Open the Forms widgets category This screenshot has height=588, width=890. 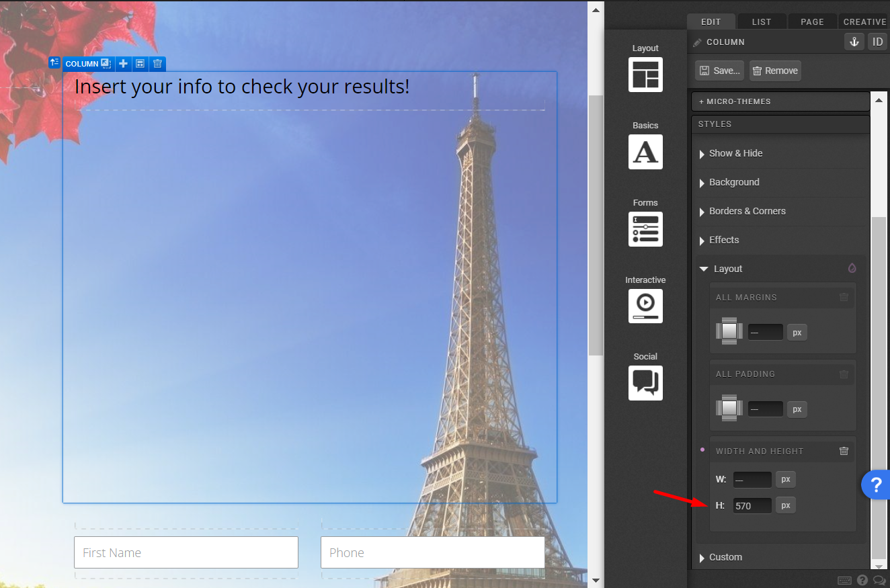[645, 228]
